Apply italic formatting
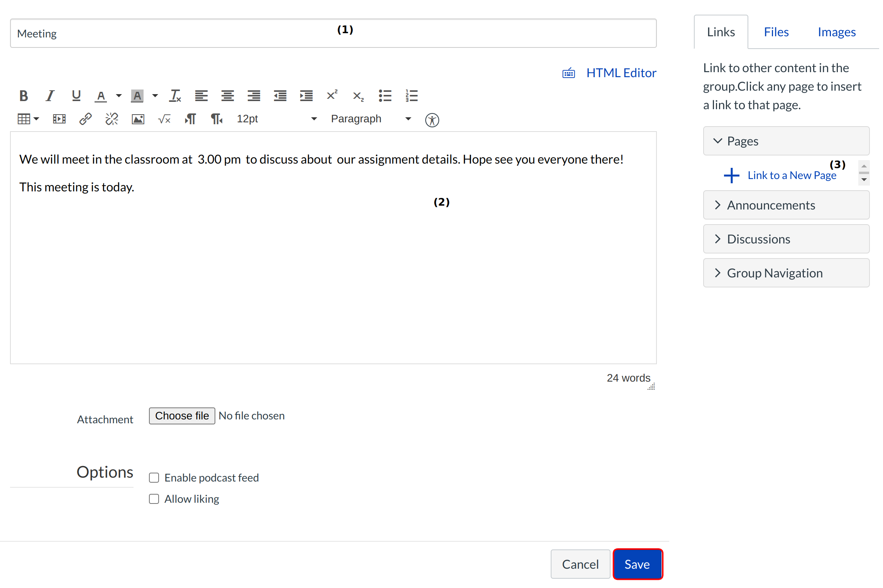The image size is (883, 588). tap(50, 96)
